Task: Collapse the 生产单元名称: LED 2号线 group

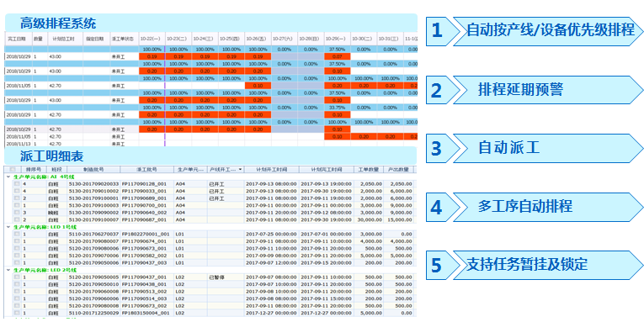Action: (x=8, y=271)
